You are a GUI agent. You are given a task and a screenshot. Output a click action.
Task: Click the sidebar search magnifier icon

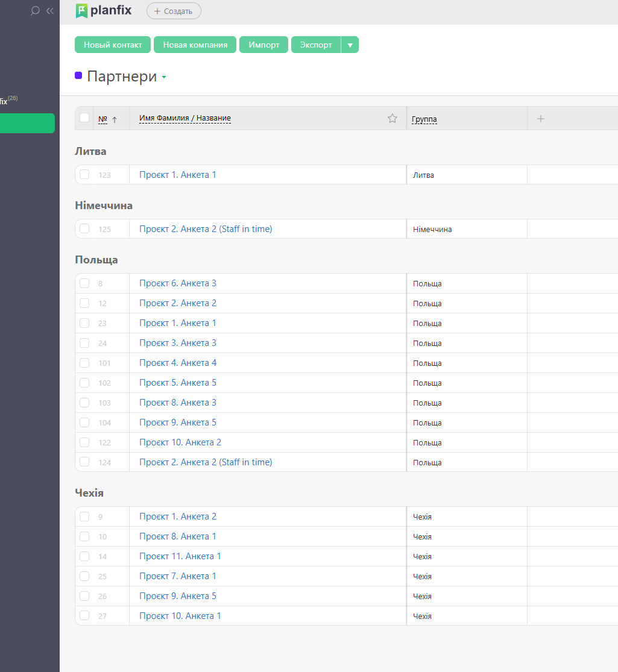35,11
